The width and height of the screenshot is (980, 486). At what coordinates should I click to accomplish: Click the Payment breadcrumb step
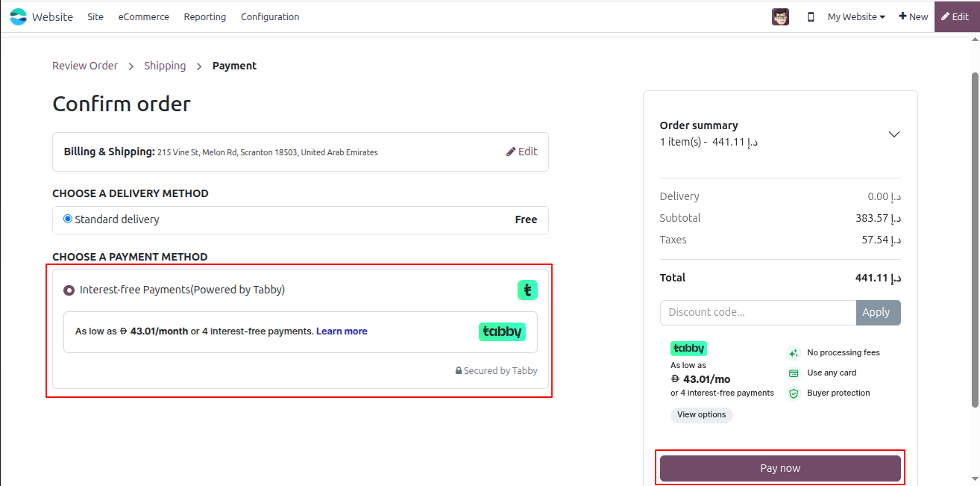coord(234,66)
